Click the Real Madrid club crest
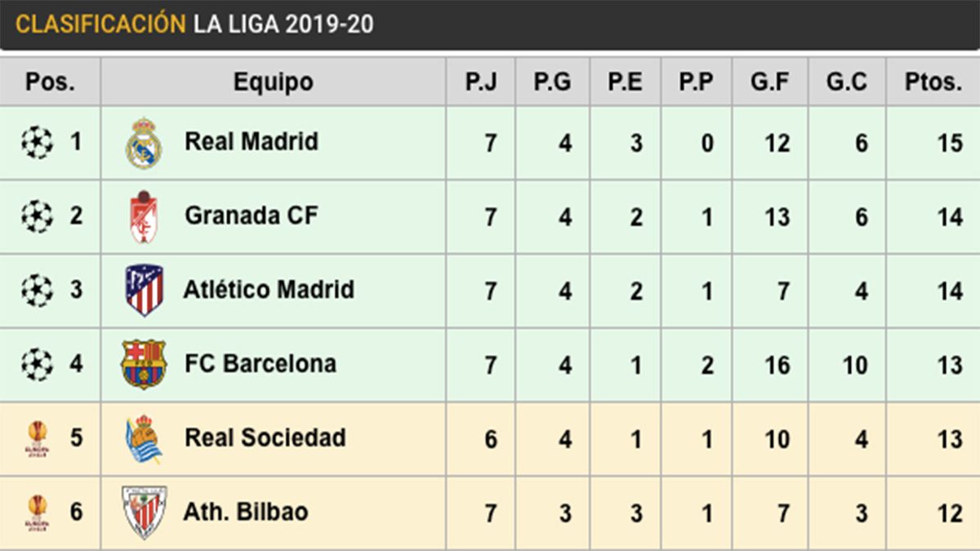The width and height of the screenshot is (980, 551). coord(144,144)
